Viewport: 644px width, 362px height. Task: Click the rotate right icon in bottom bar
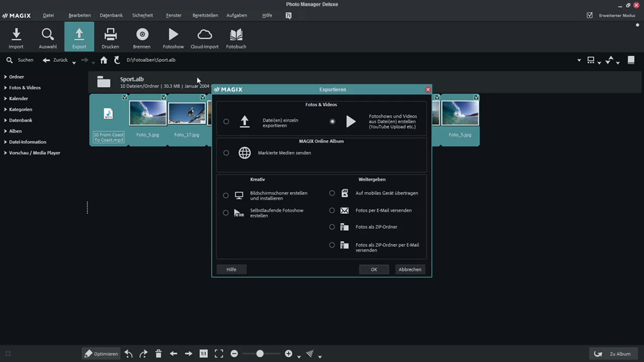(143, 353)
